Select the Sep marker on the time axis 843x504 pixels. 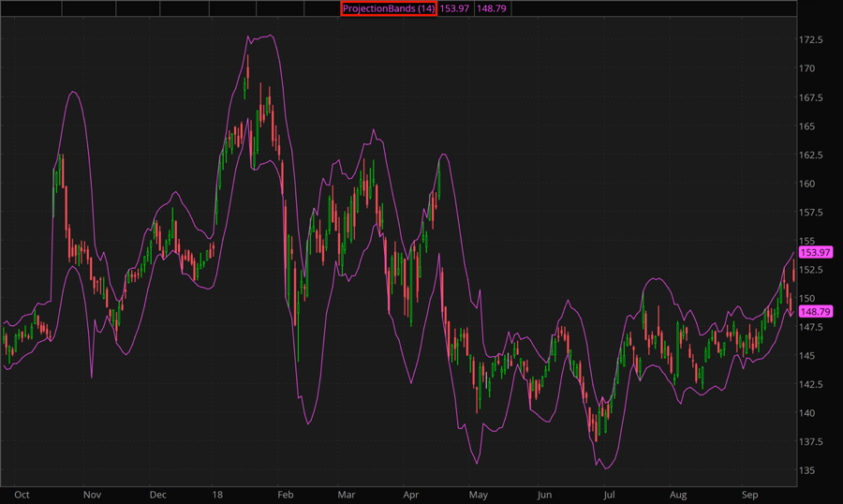tap(748, 494)
